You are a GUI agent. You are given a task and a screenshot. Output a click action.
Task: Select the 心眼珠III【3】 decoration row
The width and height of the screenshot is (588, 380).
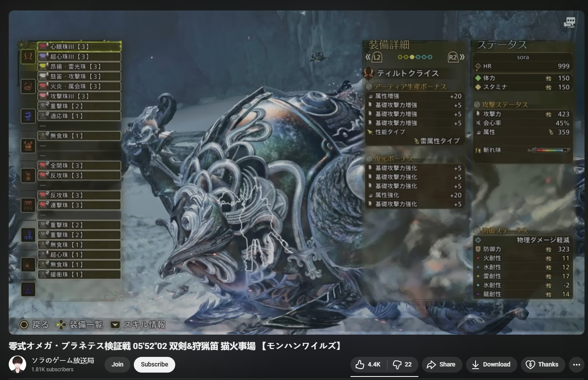pos(79,47)
